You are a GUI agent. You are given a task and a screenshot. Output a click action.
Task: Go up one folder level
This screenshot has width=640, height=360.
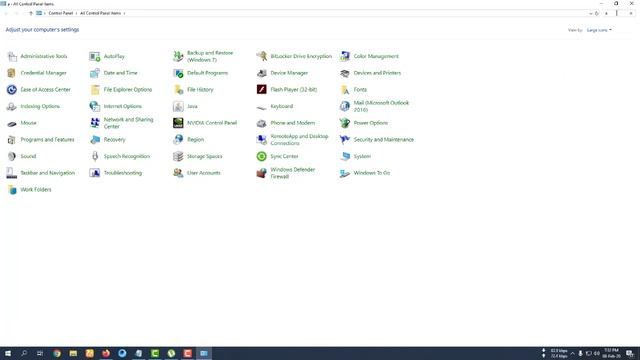(x=31, y=13)
